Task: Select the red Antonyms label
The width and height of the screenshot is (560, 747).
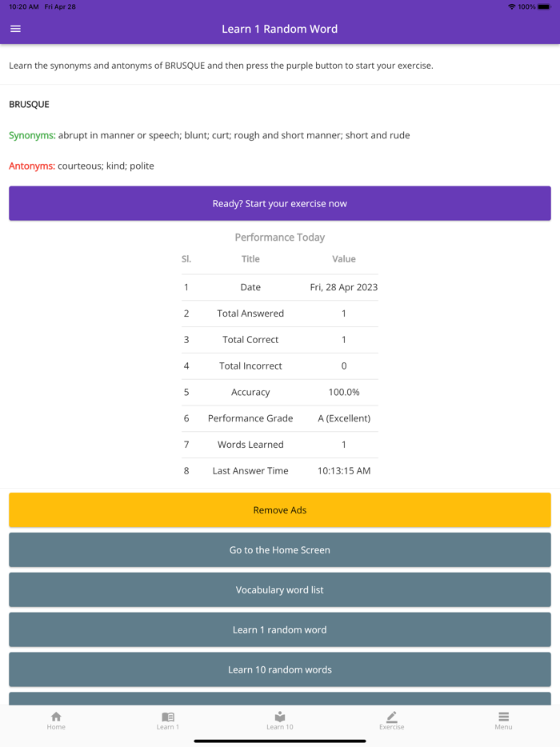Action: tap(30, 166)
